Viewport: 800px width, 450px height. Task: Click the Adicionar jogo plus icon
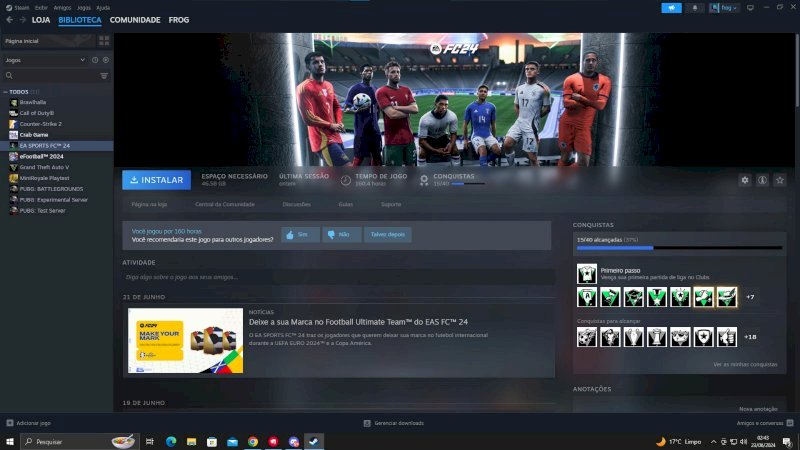[x=10, y=423]
